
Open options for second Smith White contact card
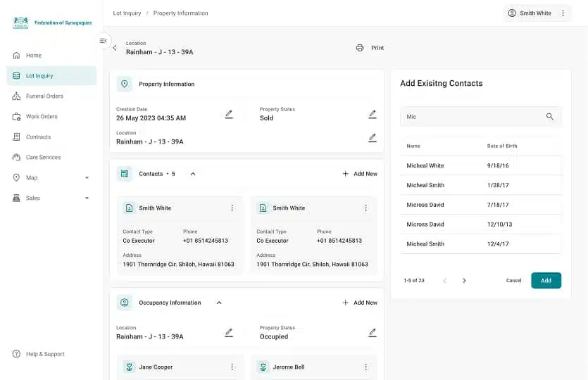(x=365, y=208)
